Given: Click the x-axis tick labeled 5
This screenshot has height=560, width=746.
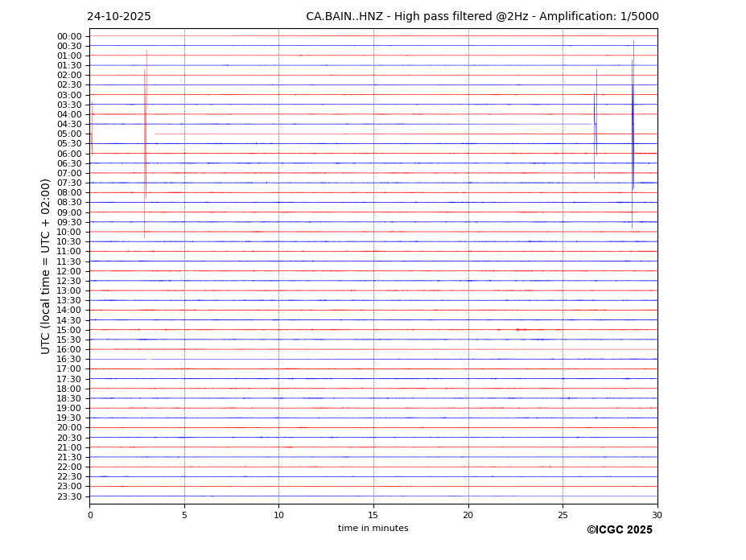Looking at the screenshot, I should (184, 515).
